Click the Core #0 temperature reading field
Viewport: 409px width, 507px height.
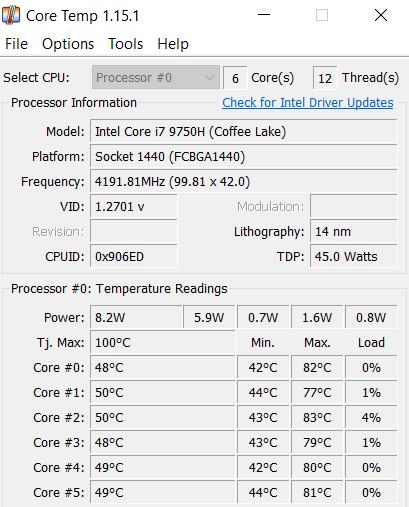(x=163, y=367)
